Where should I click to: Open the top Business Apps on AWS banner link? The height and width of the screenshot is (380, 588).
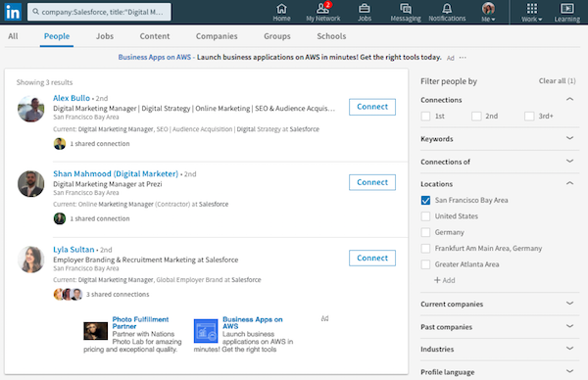pyautogui.click(x=155, y=58)
